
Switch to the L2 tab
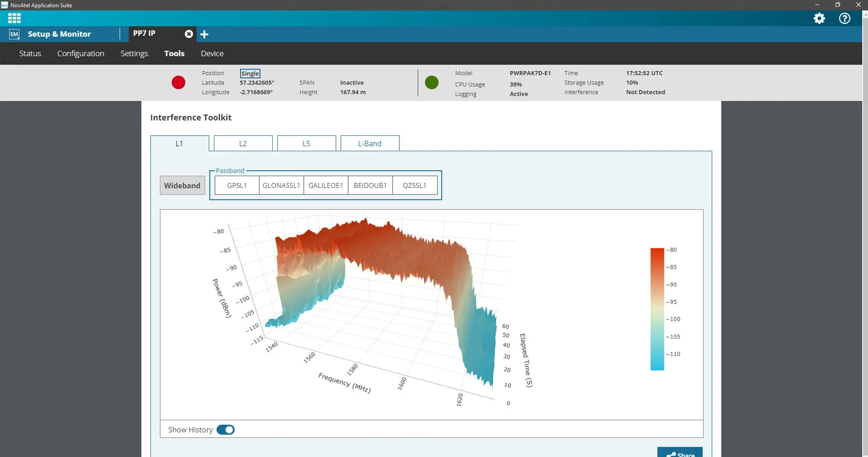tap(243, 144)
